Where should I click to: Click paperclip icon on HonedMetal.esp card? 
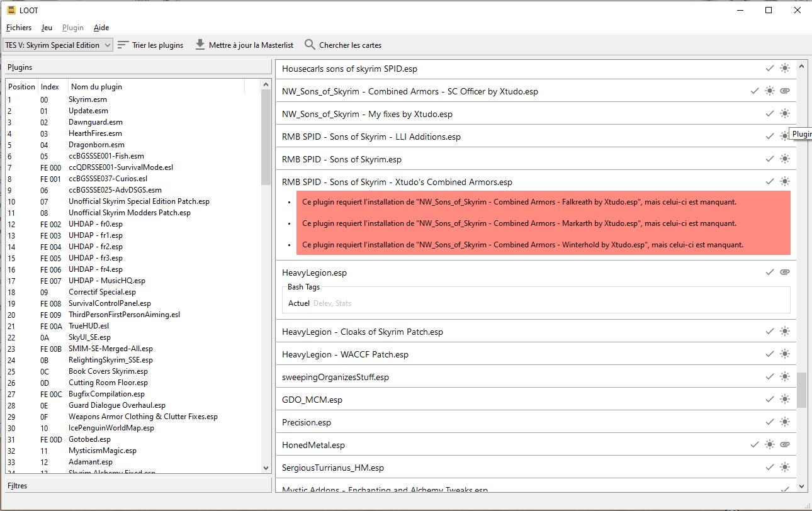pyautogui.click(x=784, y=444)
